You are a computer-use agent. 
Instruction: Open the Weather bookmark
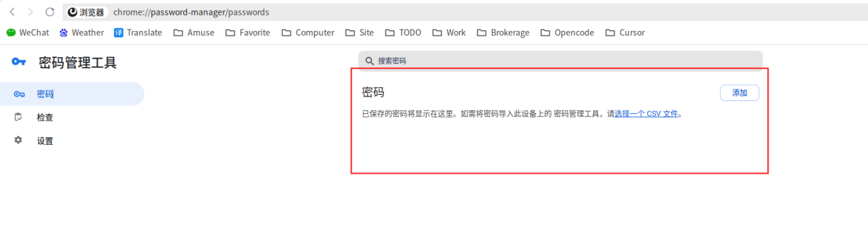coord(81,32)
